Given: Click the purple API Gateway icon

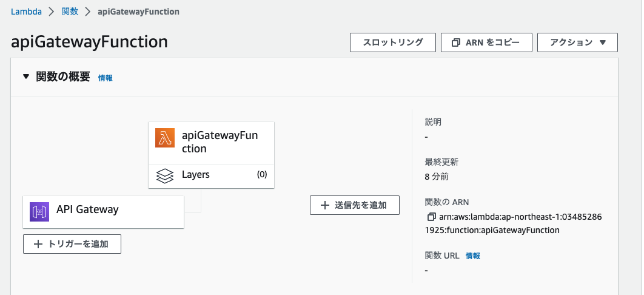Looking at the screenshot, I should pos(39,212).
